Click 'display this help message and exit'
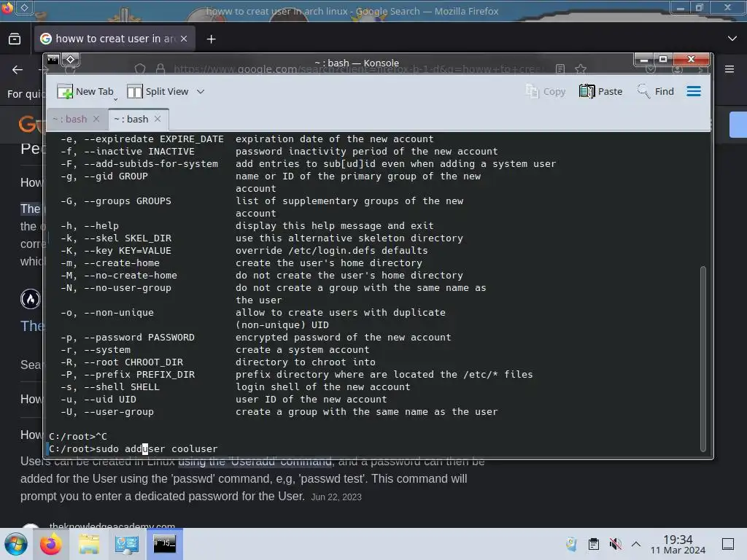 click(334, 226)
